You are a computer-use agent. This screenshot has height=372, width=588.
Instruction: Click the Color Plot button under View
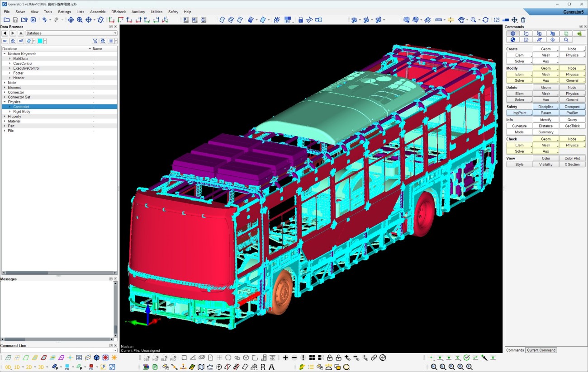572,158
